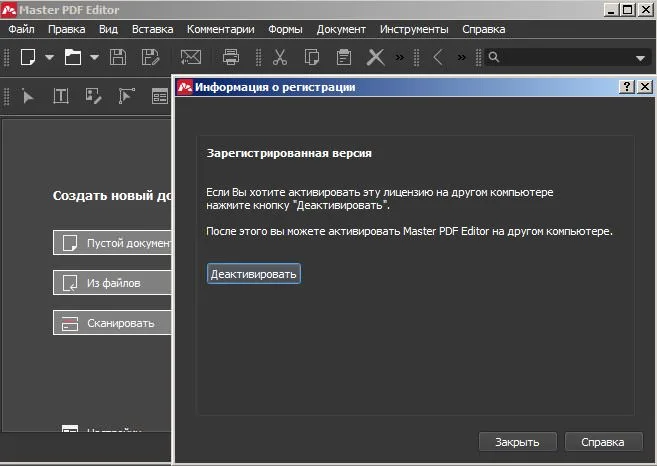Close the Информация о регистрации dialog
The width and height of the screenshot is (657, 466).
(645, 87)
